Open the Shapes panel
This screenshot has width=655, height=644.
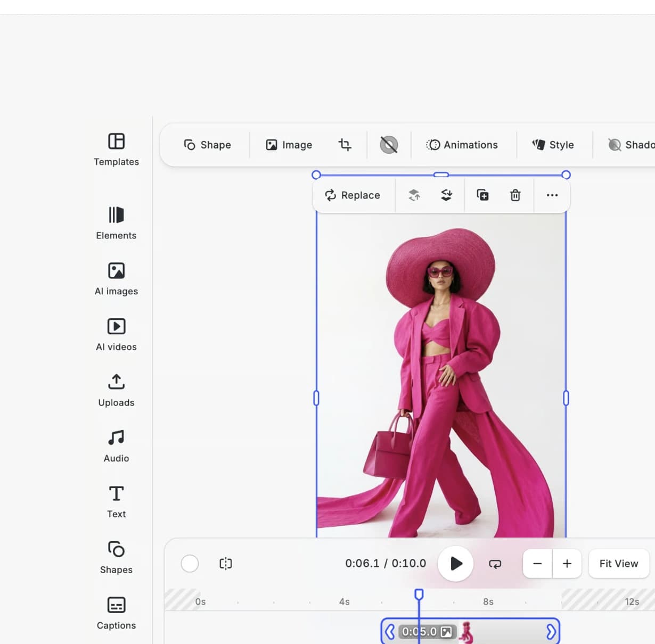[116, 558]
